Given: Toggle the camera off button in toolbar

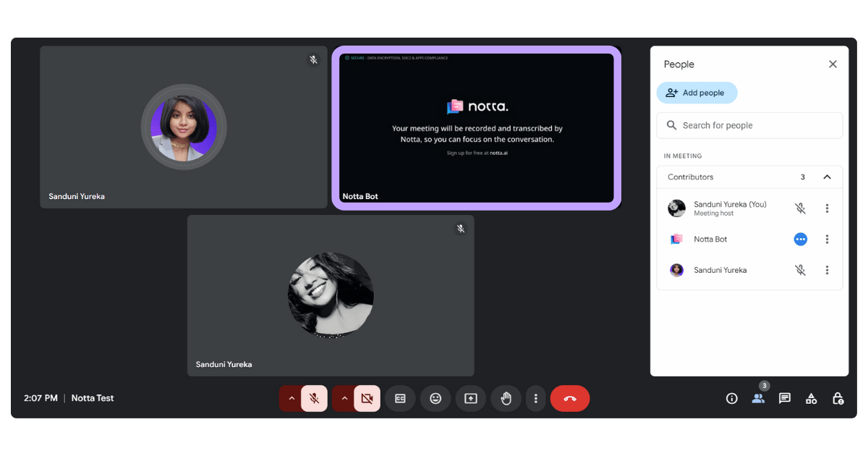Looking at the screenshot, I should (367, 398).
